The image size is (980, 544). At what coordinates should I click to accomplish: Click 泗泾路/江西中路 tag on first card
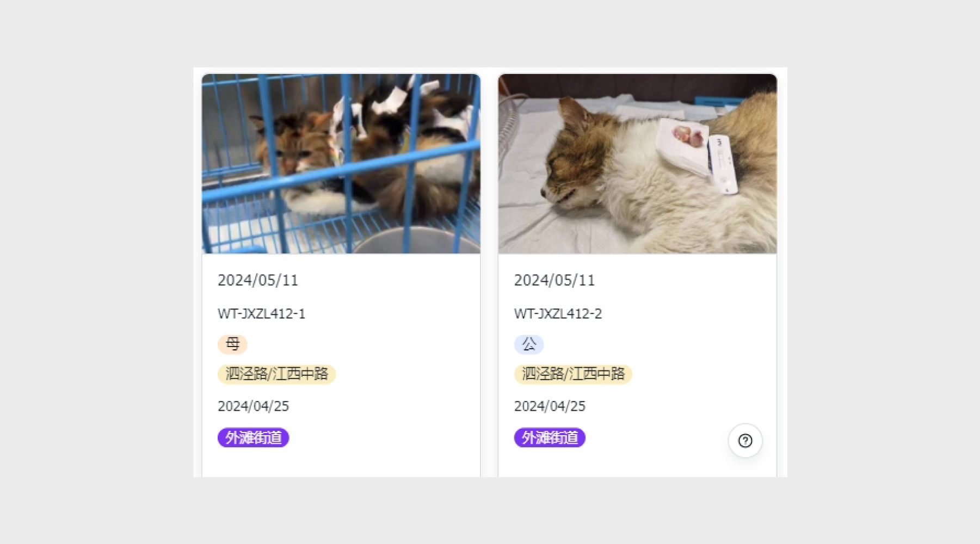pyautogui.click(x=276, y=374)
